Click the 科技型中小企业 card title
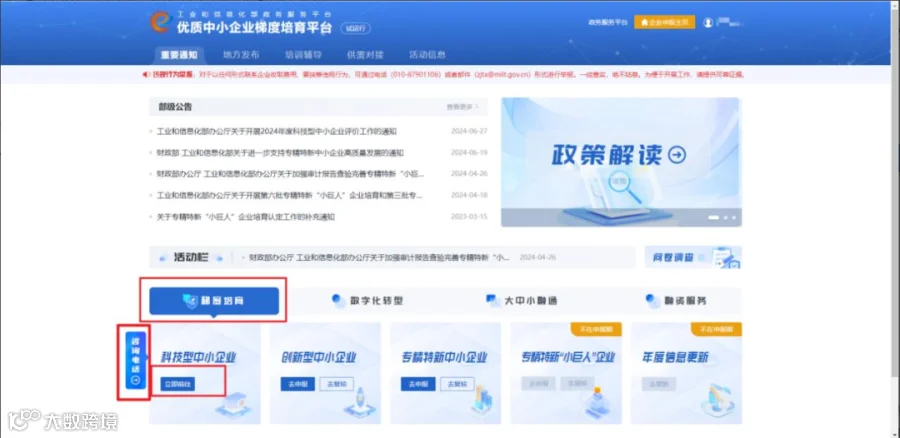This screenshot has width=900, height=438. point(199,357)
